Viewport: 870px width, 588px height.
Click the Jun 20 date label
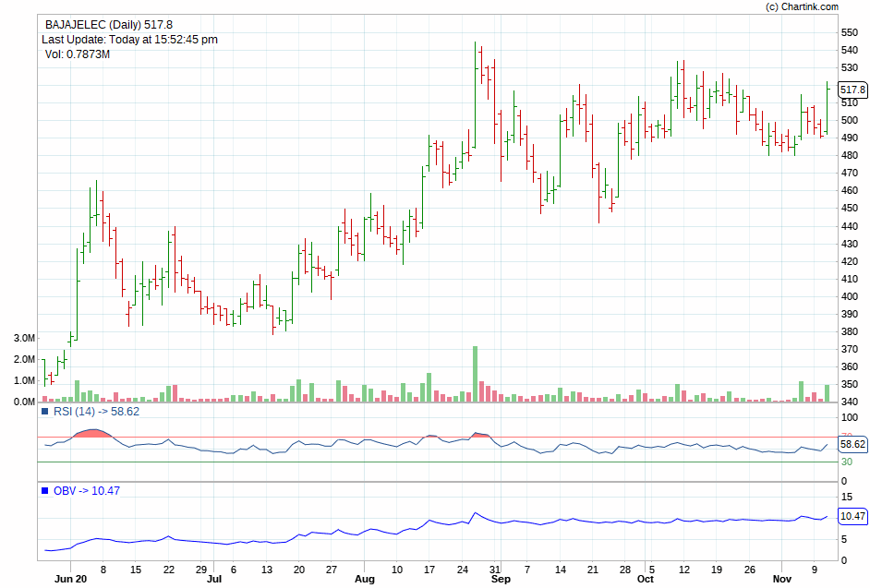[70, 579]
